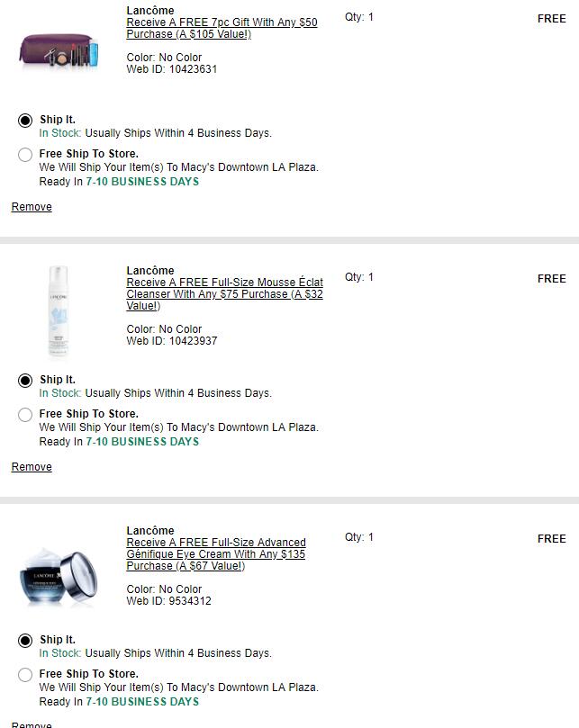Image resolution: width=579 pixels, height=728 pixels.
Task: Open the Advanced Génifique Eye Cream link
Action: [216, 554]
